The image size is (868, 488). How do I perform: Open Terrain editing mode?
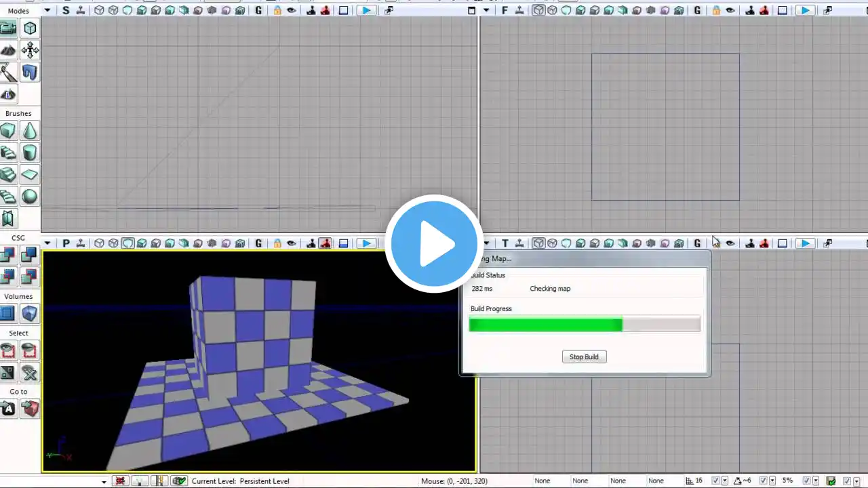click(x=8, y=50)
